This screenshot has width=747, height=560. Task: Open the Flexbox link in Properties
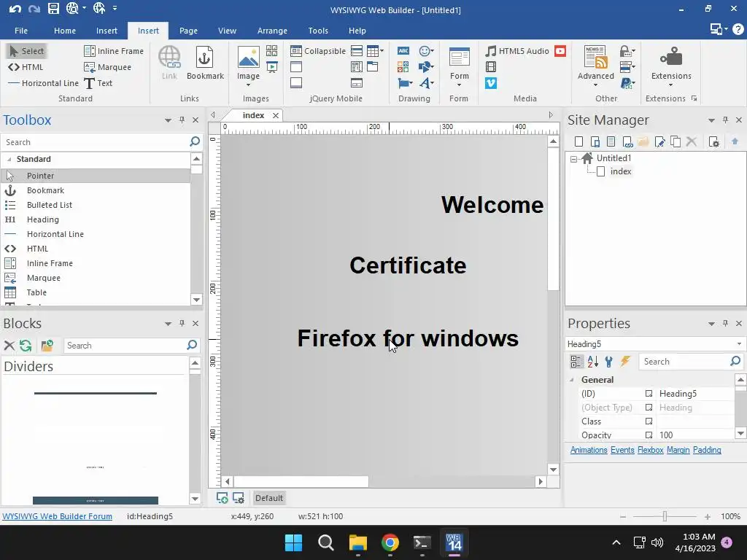[x=650, y=450]
